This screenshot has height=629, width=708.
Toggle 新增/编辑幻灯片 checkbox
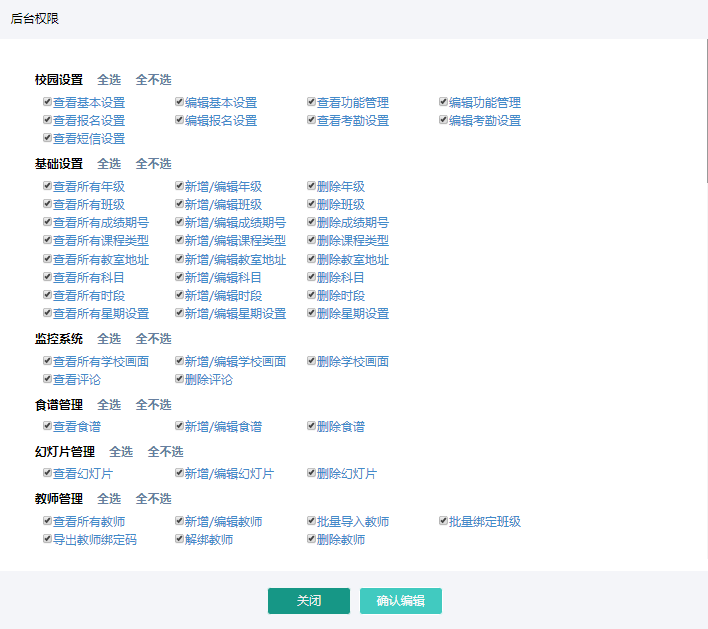[179, 473]
